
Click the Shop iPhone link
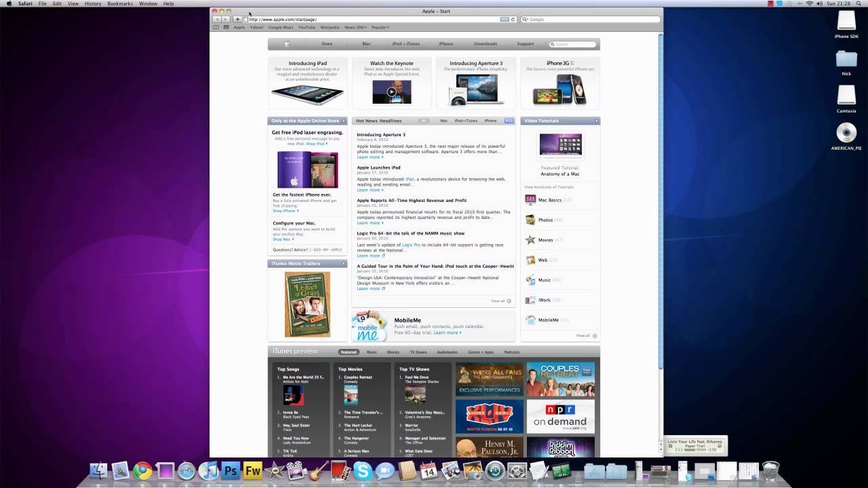pyautogui.click(x=285, y=211)
